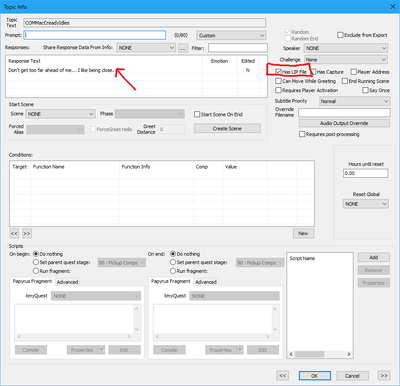
Task: Click the previous info double-arrow button at bottom
Action: (282, 376)
